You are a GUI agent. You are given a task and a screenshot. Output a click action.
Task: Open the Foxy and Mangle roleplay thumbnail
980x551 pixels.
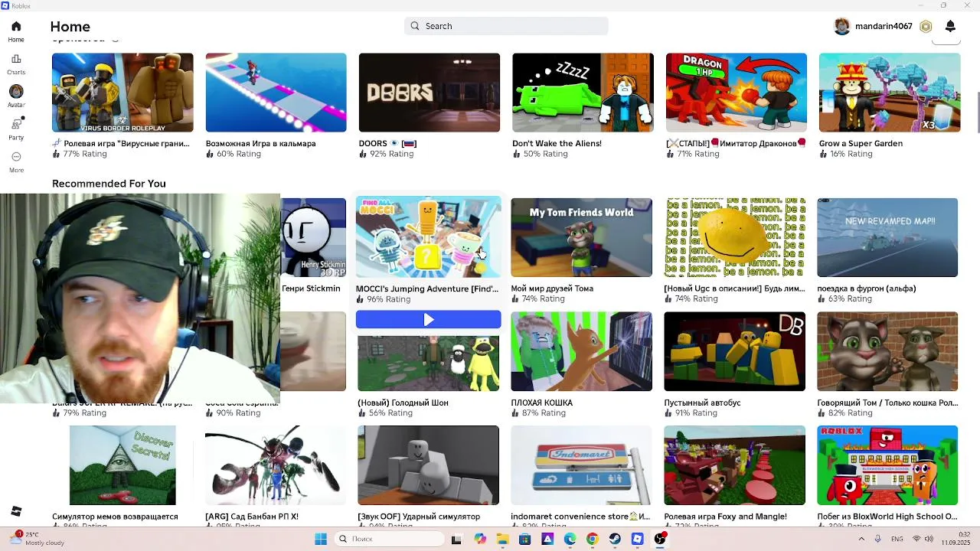pos(734,465)
